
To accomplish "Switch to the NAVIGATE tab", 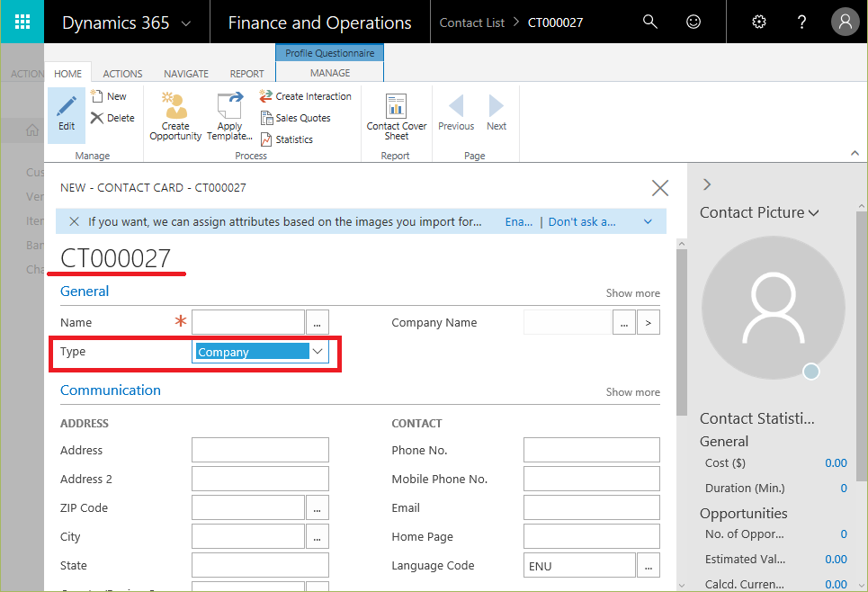I will pyautogui.click(x=186, y=74).
